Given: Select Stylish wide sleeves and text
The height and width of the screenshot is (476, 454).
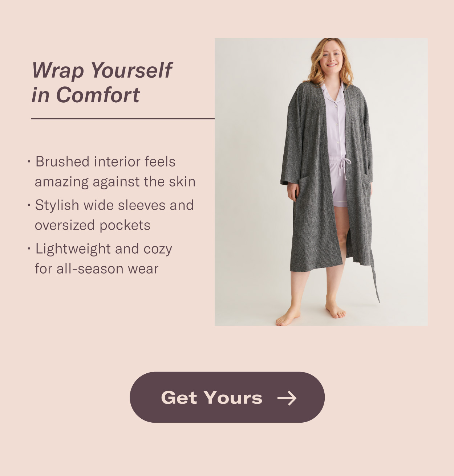Looking at the screenshot, I should [x=114, y=205].
